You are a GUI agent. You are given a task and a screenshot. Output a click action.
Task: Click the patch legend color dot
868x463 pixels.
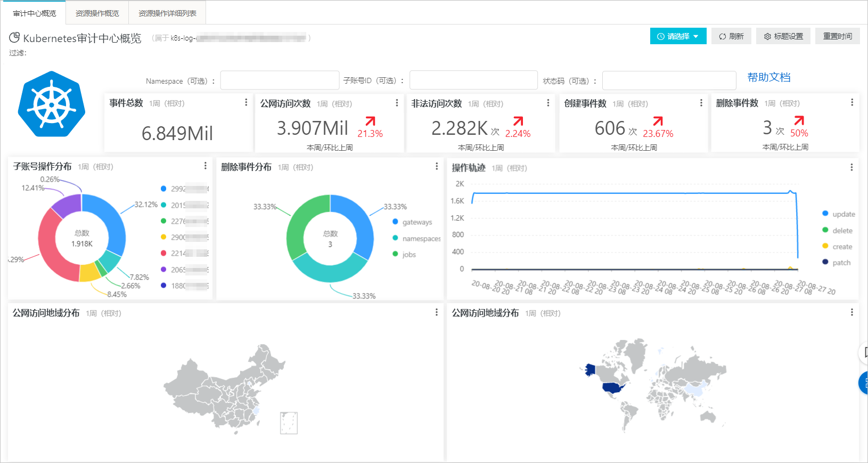pos(825,262)
